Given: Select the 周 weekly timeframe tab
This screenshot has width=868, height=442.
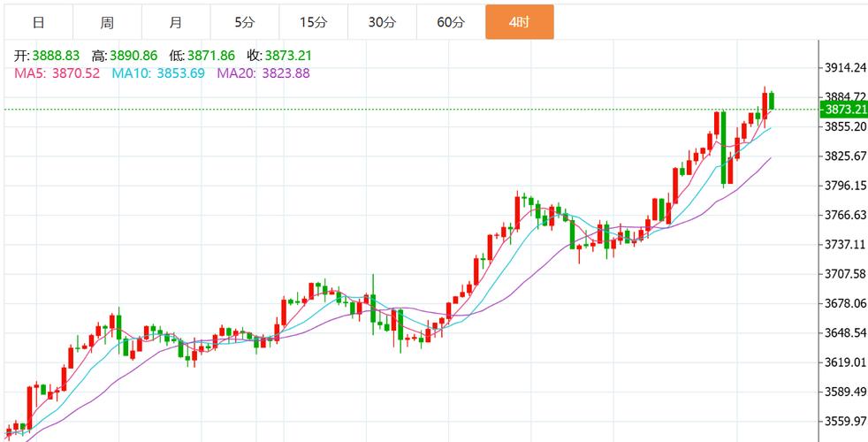Looking at the screenshot, I should 106,22.
